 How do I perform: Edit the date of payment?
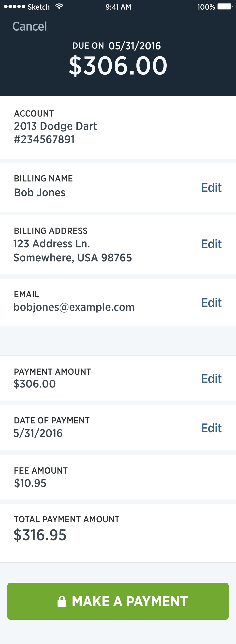click(x=211, y=428)
